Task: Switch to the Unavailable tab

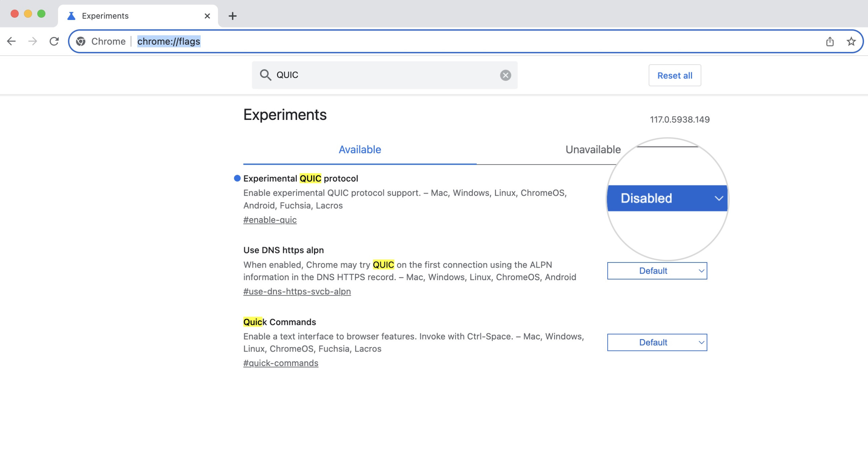Action: tap(593, 149)
